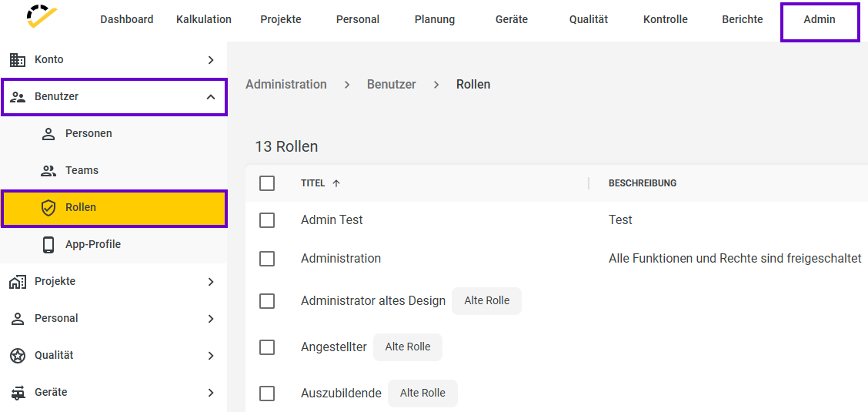Open the Administration role entry

pyautogui.click(x=341, y=259)
